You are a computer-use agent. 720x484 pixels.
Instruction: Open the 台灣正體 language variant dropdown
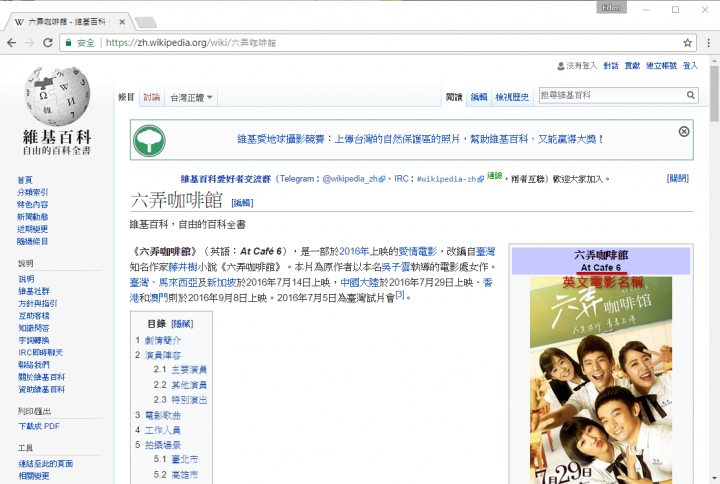click(191, 97)
